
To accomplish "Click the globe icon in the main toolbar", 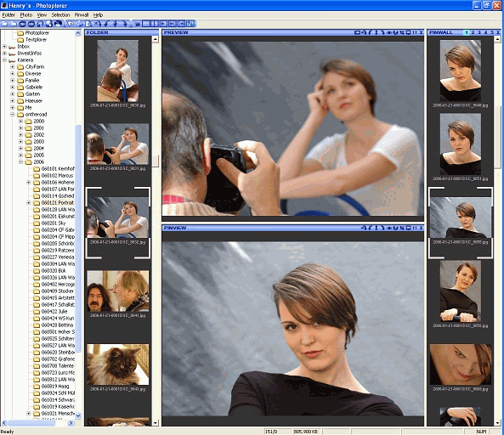I will point(48,24).
